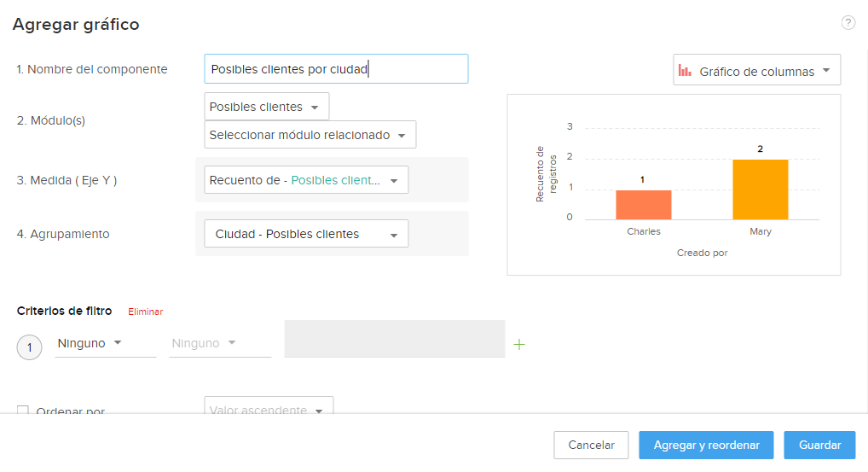868x472 pixels.
Task: Open the Recuento de measure dropdown
Action: [x=305, y=180]
